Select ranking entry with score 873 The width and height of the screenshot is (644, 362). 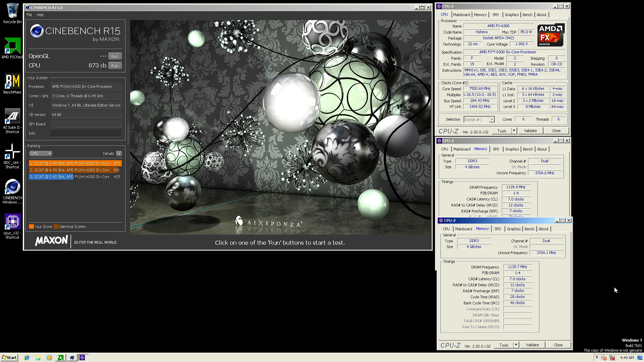coord(75,163)
